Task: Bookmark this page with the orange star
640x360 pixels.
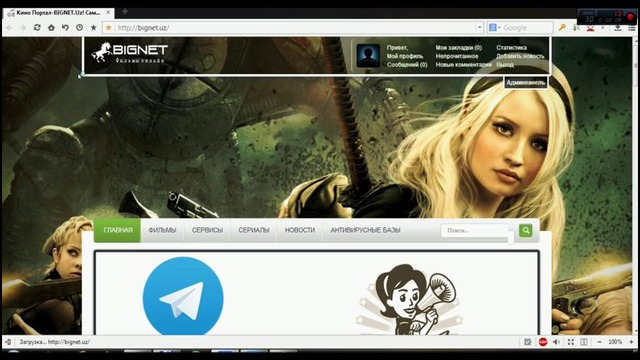Action: (x=109, y=27)
